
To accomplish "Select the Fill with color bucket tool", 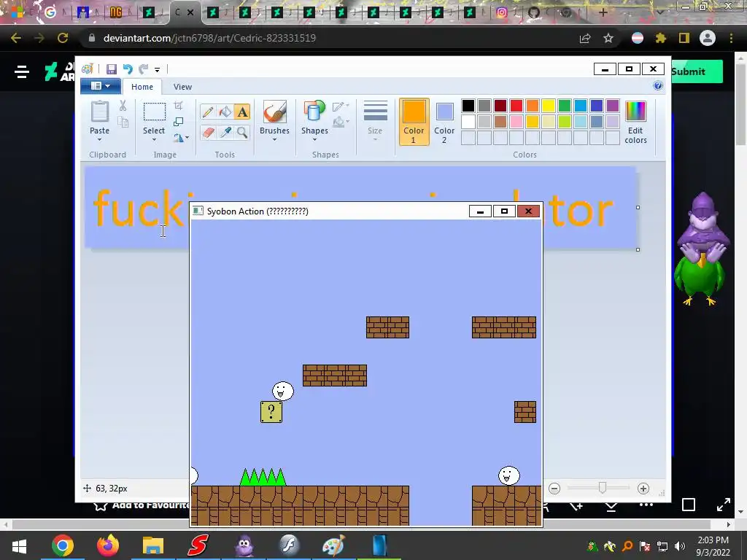I will click(x=225, y=112).
